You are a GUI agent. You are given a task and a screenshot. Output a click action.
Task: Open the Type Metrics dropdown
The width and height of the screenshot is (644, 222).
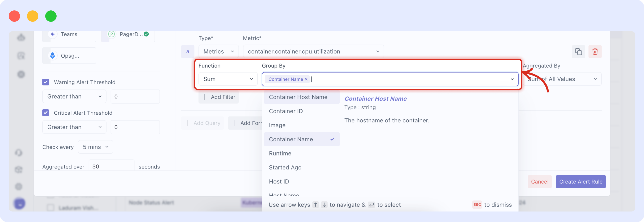(x=218, y=52)
